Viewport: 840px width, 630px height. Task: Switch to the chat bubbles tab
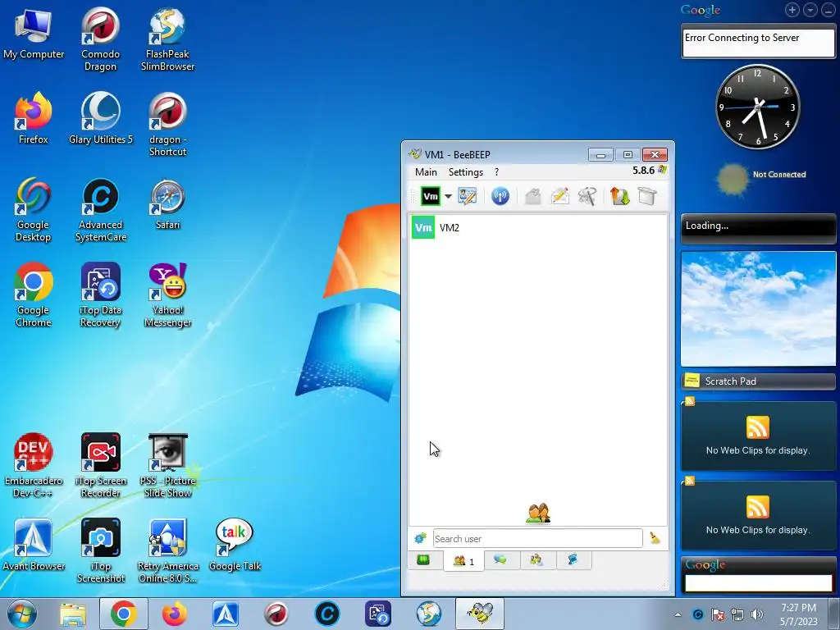pos(501,560)
